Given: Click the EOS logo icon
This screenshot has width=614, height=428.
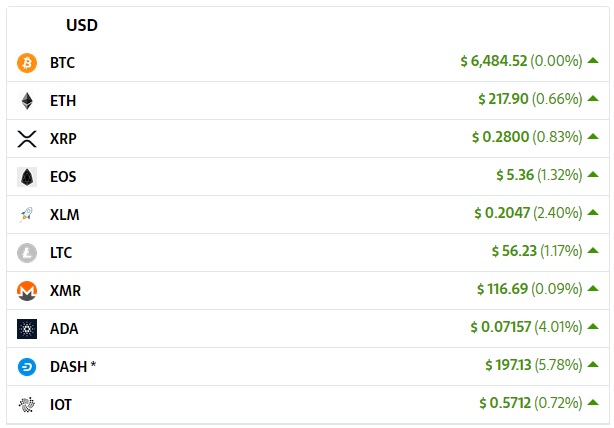Looking at the screenshot, I should click(x=27, y=177).
